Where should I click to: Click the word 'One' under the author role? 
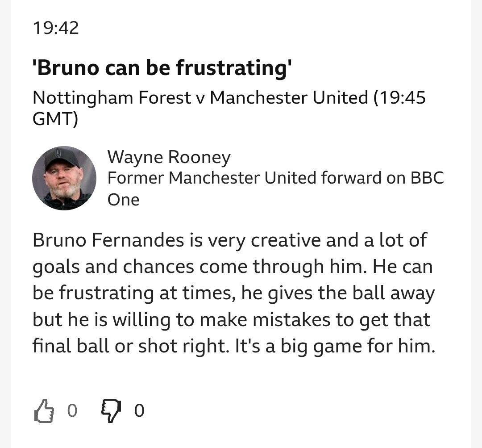[123, 200]
